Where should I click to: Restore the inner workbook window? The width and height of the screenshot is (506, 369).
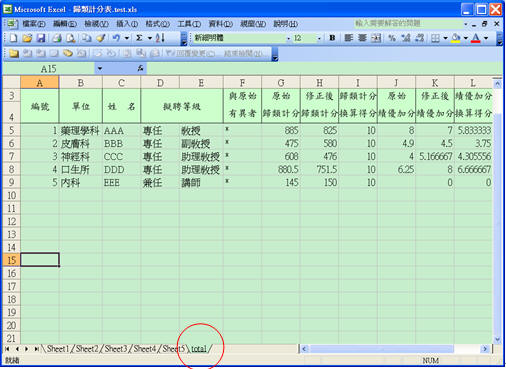tap(485, 24)
